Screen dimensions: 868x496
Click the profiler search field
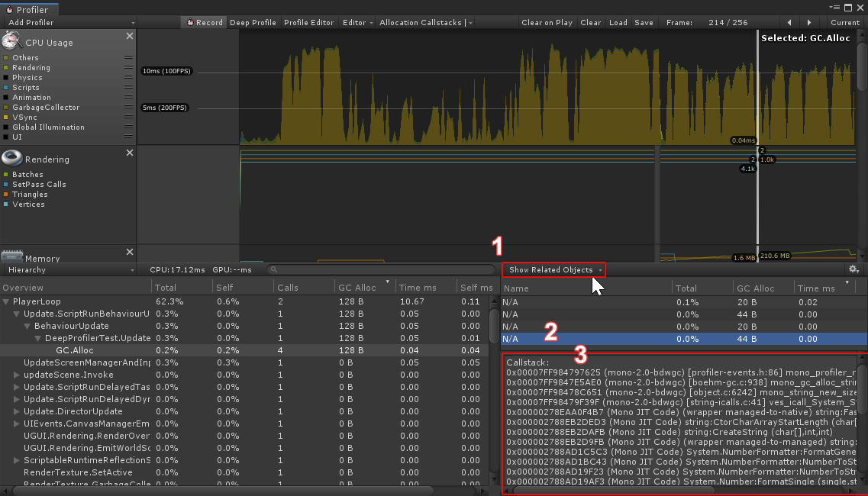click(x=382, y=269)
